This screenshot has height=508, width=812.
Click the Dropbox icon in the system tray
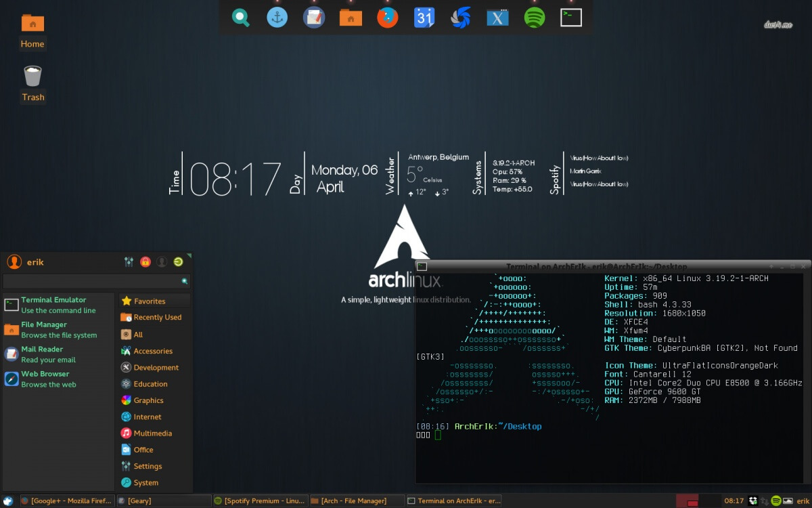[x=752, y=501]
